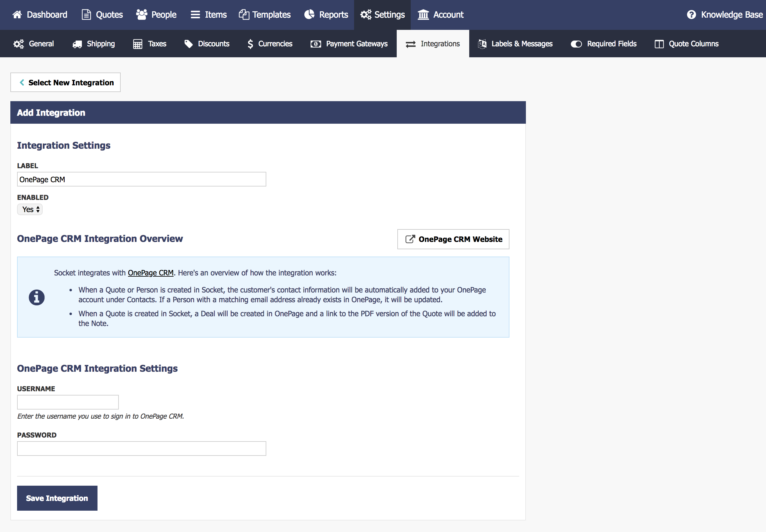Image resolution: width=766 pixels, height=532 pixels.
Task: Click the Select New Integration button
Action: click(x=65, y=82)
